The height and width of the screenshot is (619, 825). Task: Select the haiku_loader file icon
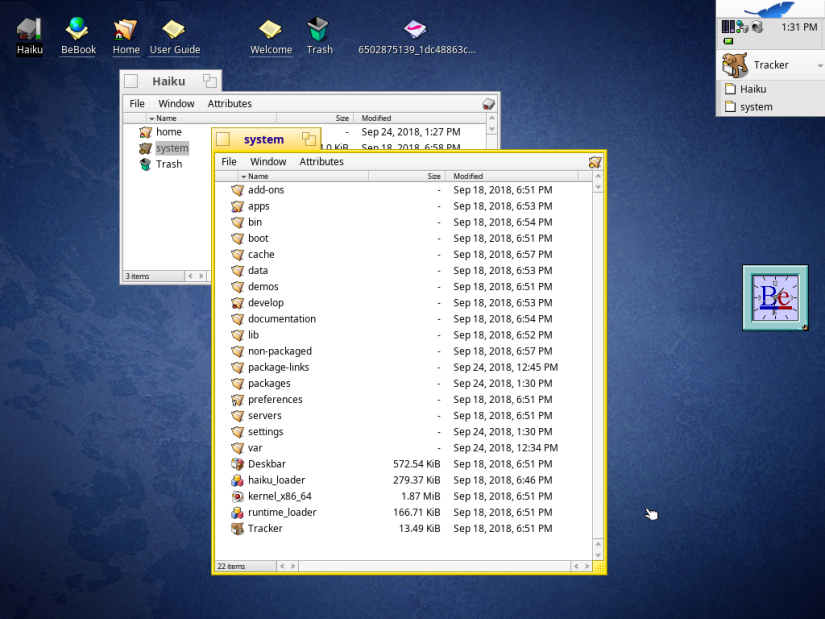[x=238, y=480]
